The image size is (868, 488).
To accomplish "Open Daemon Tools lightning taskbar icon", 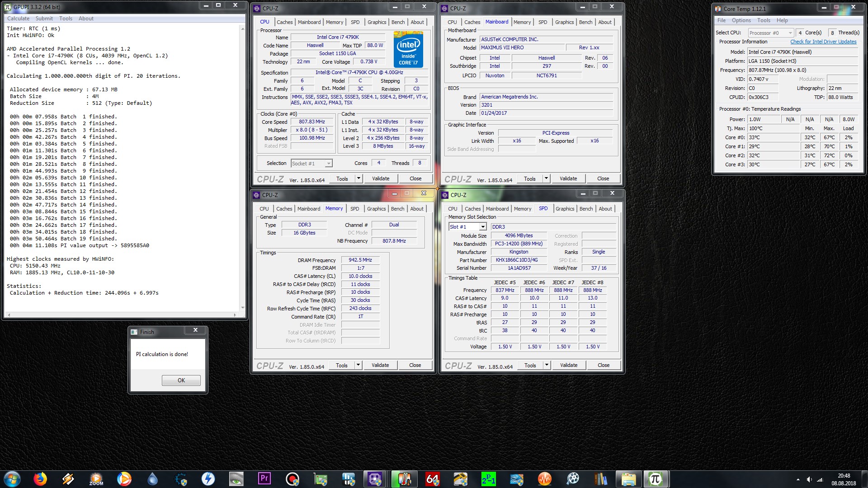I will point(208,479).
